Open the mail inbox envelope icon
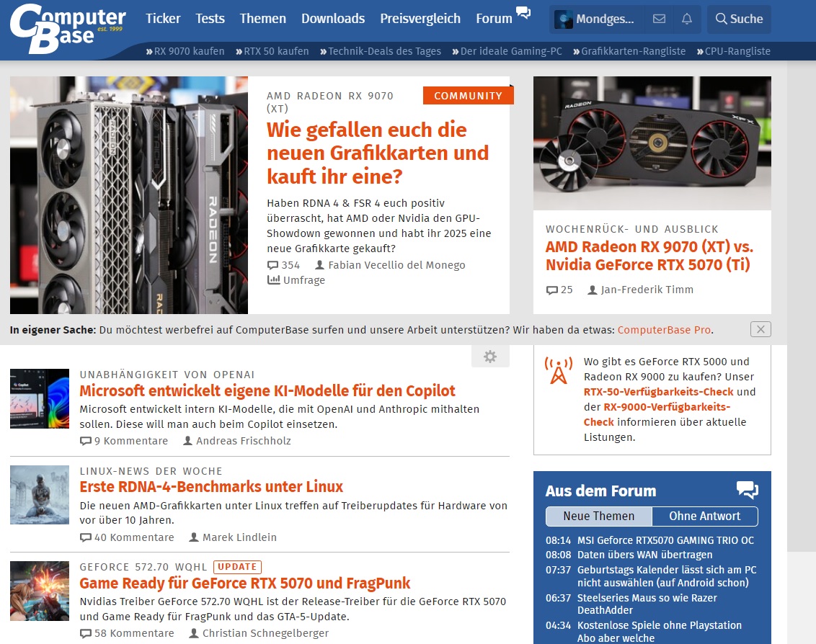This screenshot has width=816, height=644. point(659,19)
